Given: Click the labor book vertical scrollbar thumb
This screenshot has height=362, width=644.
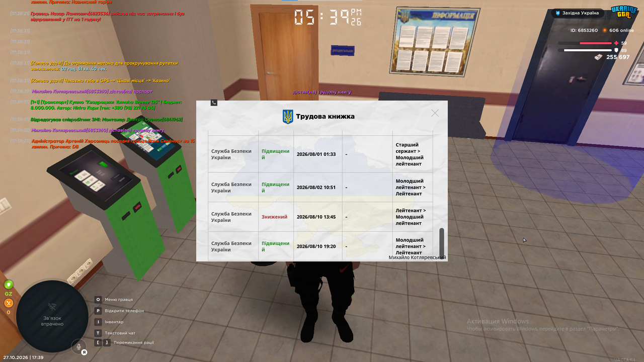Looking at the screenshot, I should click(x=442, y=243).
